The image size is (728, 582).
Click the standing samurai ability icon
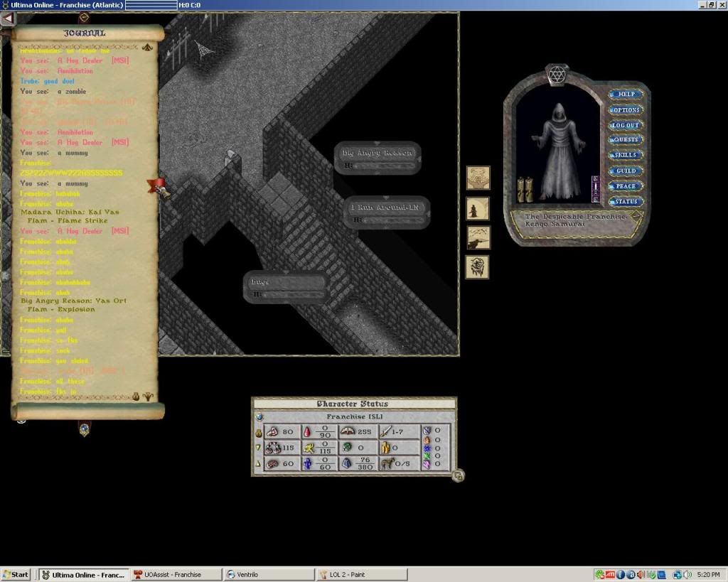click(x=477, y=208)
